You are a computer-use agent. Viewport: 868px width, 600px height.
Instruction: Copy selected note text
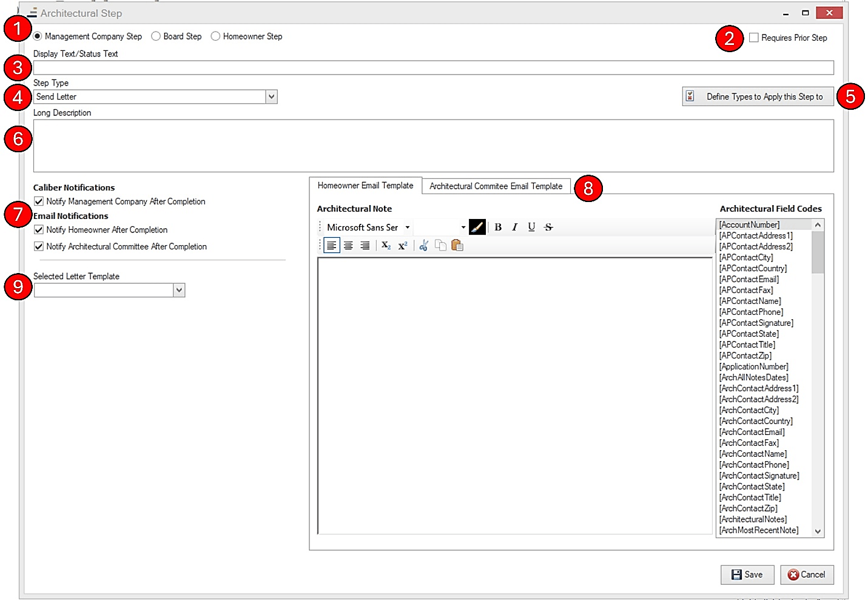(440, 246)
